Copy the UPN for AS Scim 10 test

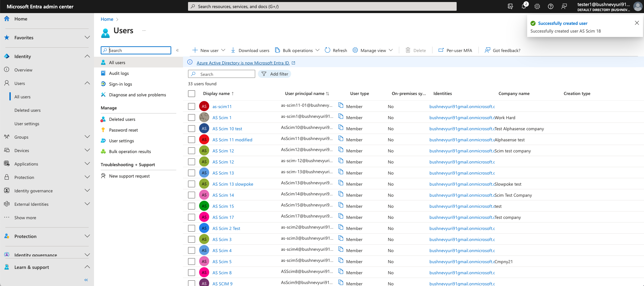pyautogui.click(x=341, y=128)
